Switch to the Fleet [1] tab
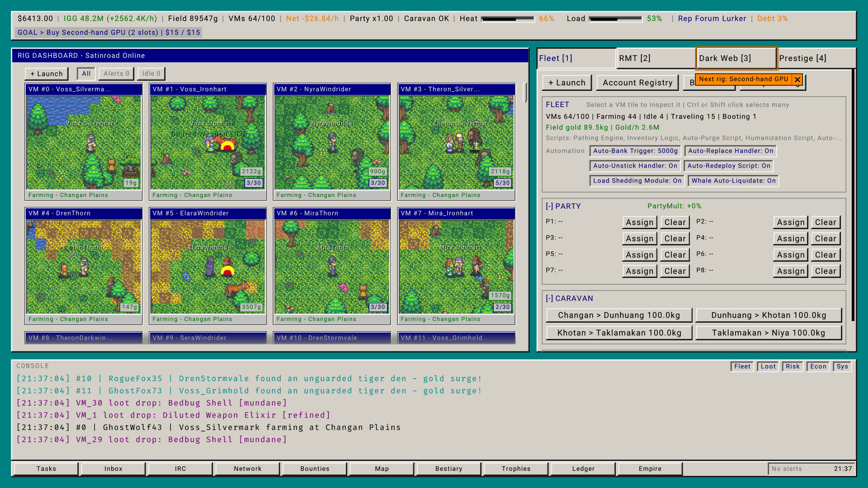 [x=576, y=58]
